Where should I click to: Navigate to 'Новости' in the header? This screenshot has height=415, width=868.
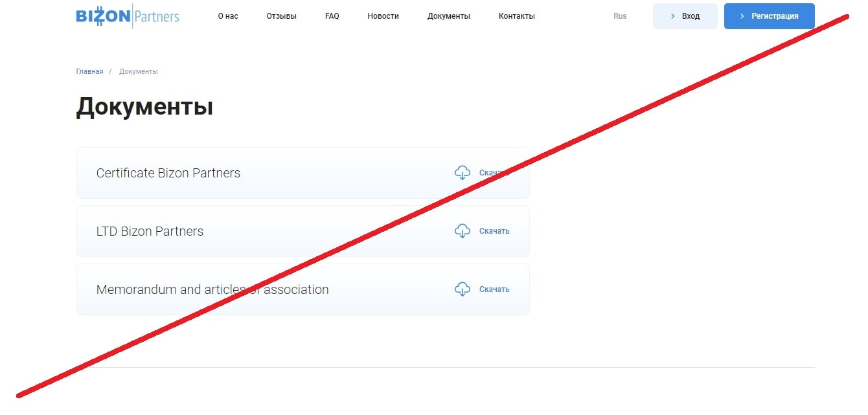point(383,16)
